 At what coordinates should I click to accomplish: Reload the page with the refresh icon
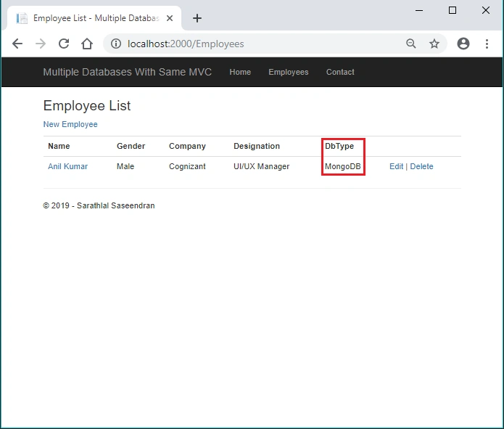tap(64, 44)
